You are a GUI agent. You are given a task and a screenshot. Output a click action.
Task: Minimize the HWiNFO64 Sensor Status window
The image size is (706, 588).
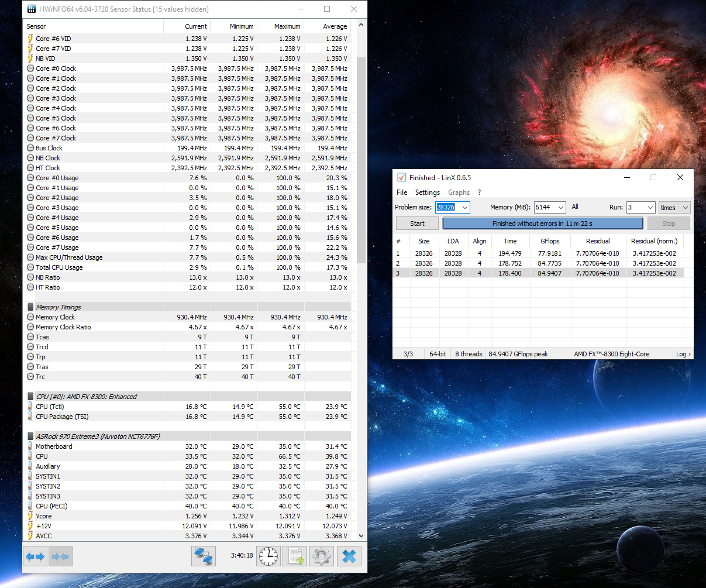[x=300, y=9]
